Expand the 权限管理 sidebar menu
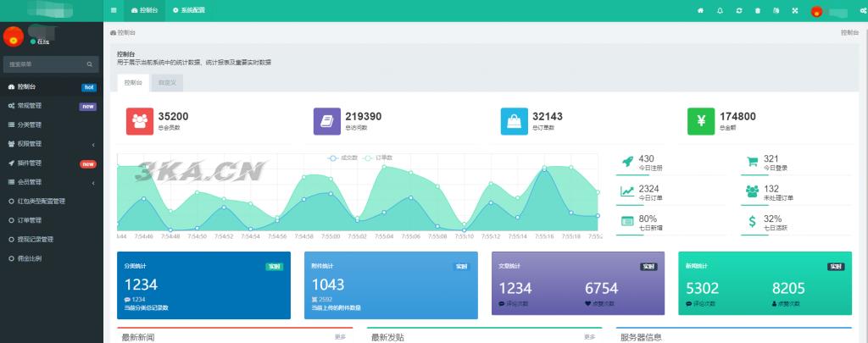Viewport: 868px width, 343px height. (51, 144)
